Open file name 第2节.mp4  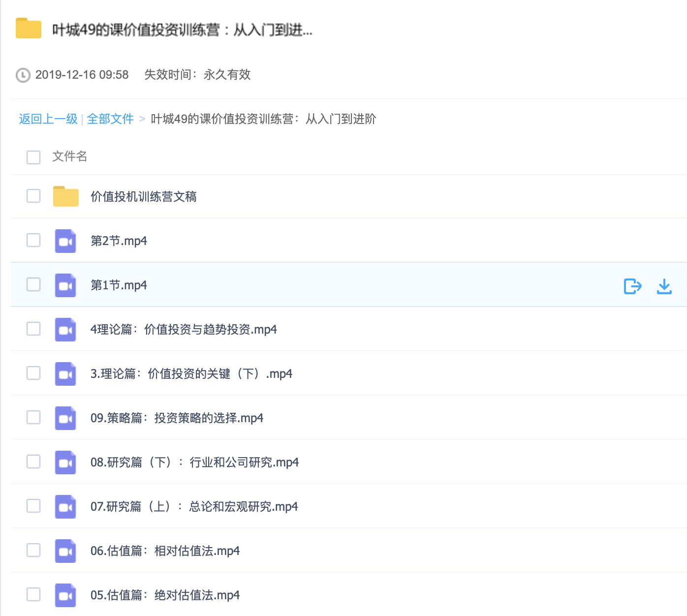(x=119, y=241)
